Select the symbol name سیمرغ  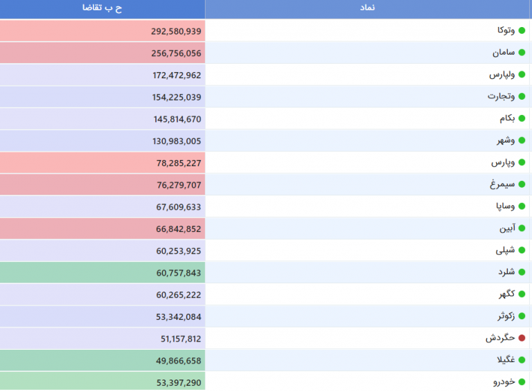(502, 184)
